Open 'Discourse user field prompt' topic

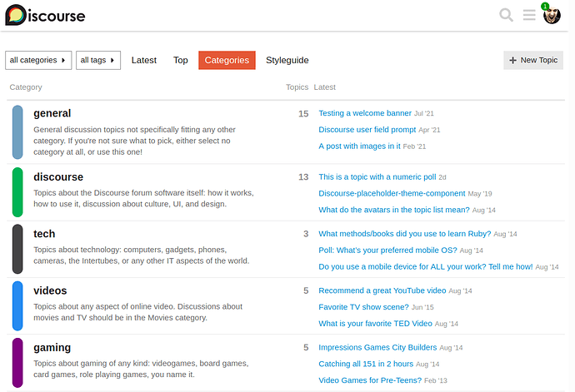point(367,130)
